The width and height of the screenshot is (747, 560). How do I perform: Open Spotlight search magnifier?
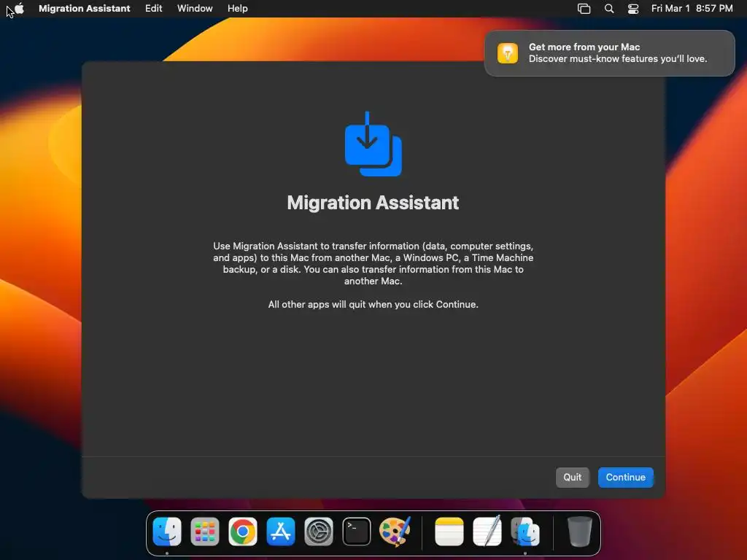coord(609,8)
